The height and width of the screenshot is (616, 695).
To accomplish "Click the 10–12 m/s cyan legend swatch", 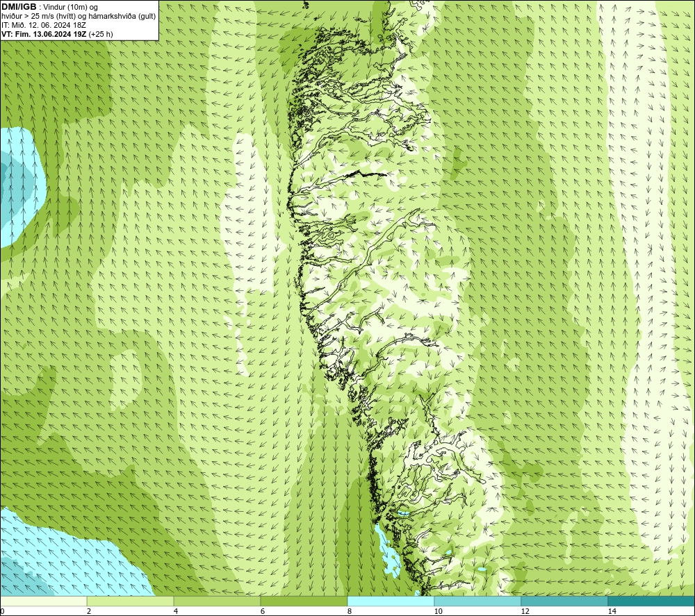I will click(478, 601).
